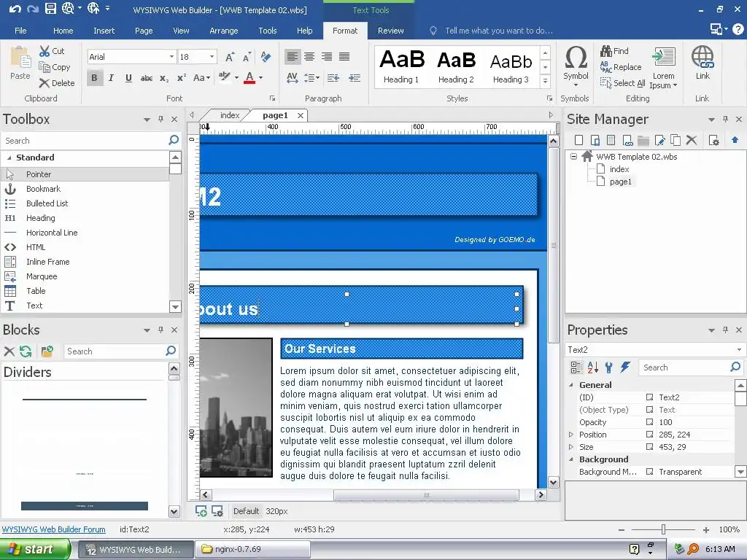Collapse the WWB Template 02.wbs tree node
Viewport: 747px width, 560px height.
click(x=573, y=156)
